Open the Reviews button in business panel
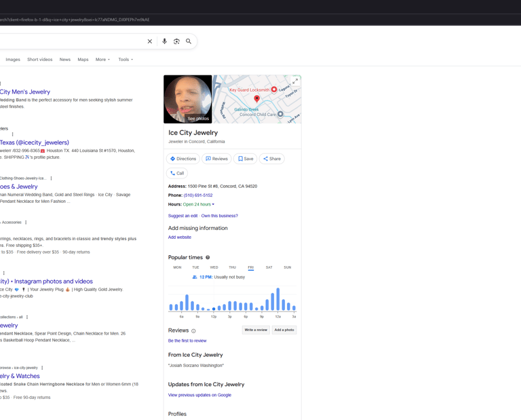 click(216, 159)
